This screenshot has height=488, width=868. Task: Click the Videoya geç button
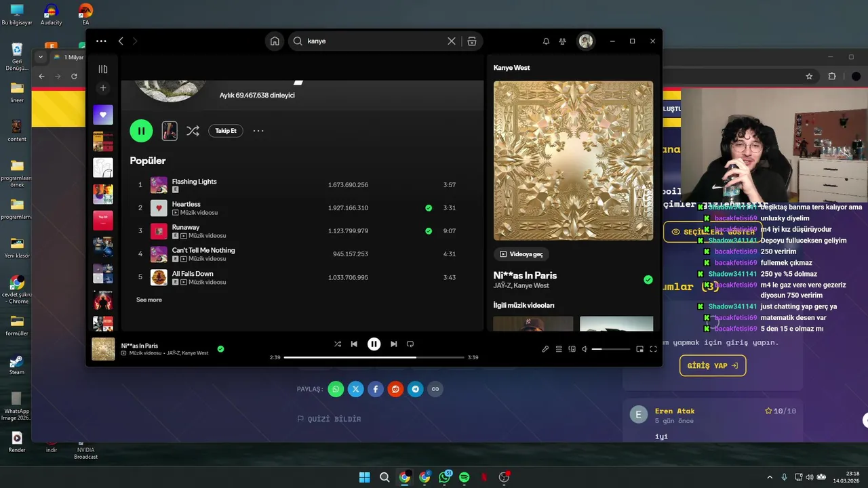521,254
